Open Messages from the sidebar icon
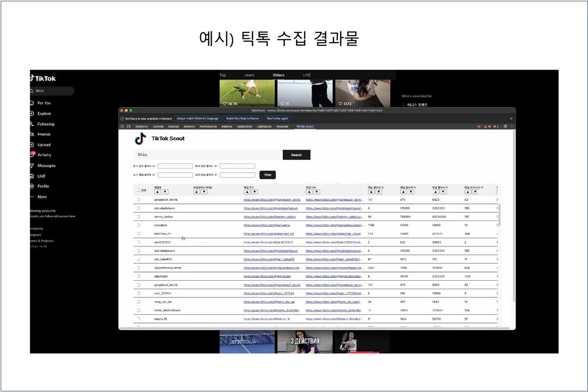 (x=31, y=166)
